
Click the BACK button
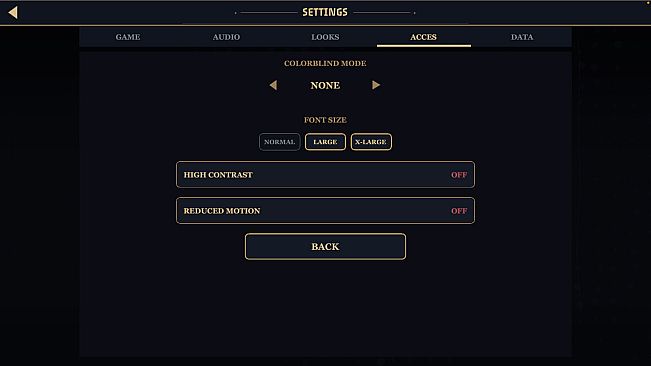325,246
